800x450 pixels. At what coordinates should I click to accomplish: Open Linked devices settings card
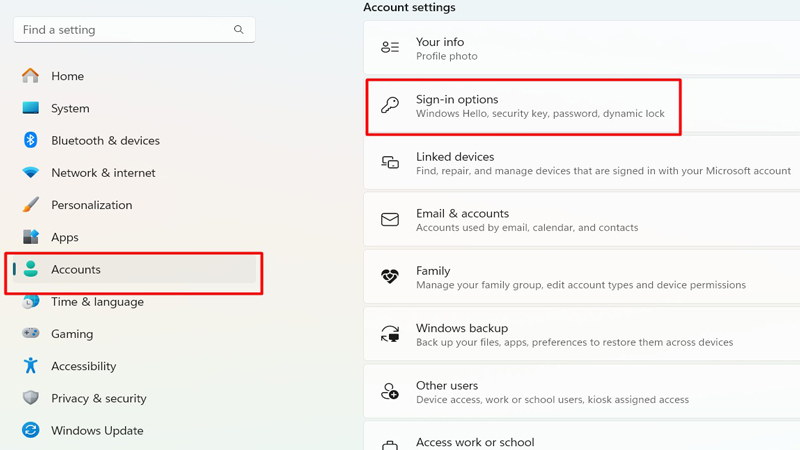582,163
